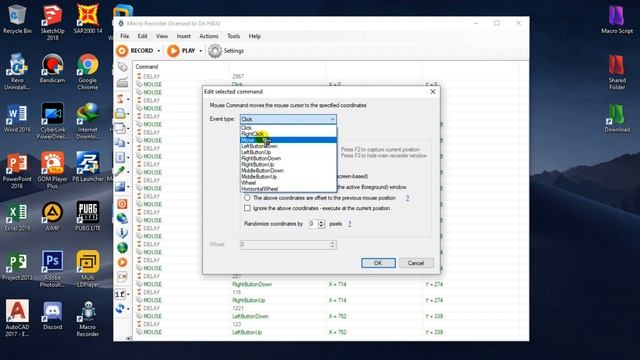
Task: Click help '?' link beside pixels label
Action: coord(349,224)
